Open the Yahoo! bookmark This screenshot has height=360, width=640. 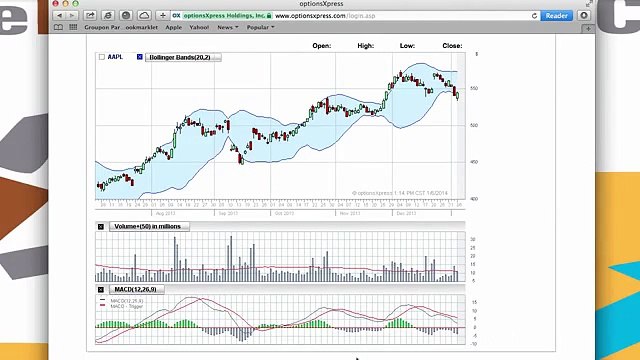click(x=199, y=27)
